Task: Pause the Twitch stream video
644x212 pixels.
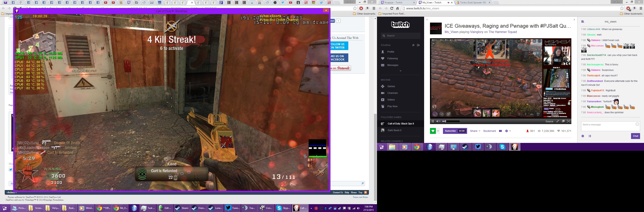Action: (433, 122)
